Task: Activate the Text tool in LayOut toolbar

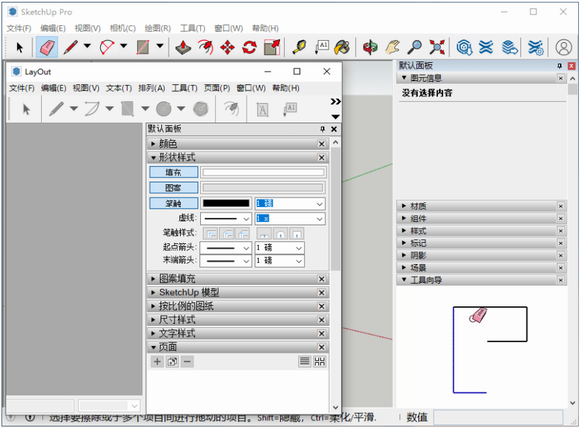Action: pyautogui.click(x=262, y=109)
